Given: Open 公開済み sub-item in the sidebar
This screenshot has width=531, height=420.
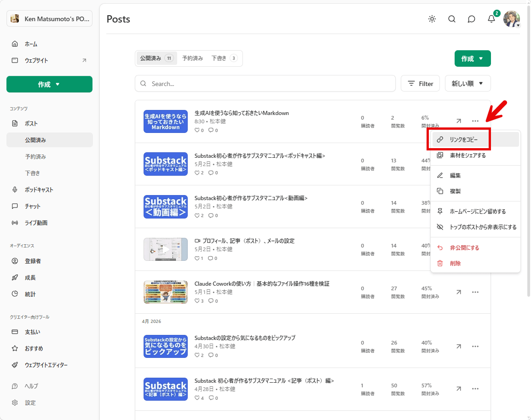Looking at the screenshot, I should tap(49, 140).
